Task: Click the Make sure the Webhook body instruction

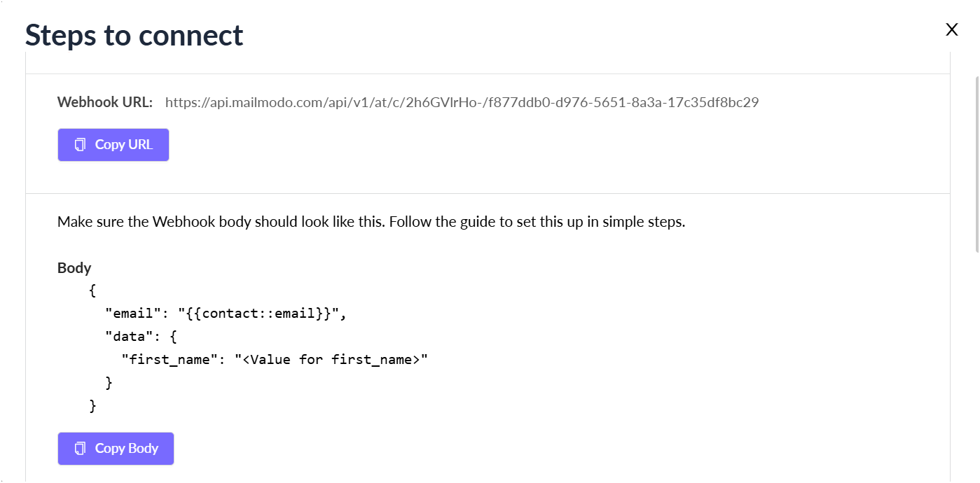Action: pos(371,223)
